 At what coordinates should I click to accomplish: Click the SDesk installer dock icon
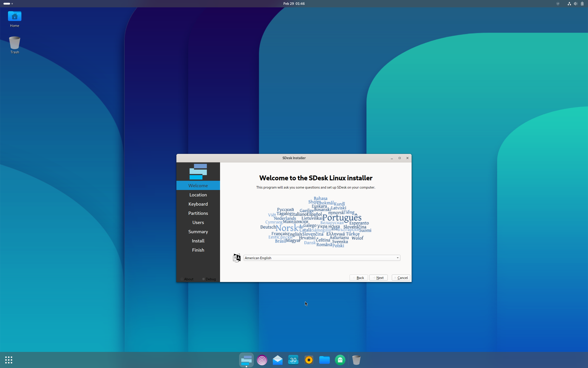coord(246,360)
